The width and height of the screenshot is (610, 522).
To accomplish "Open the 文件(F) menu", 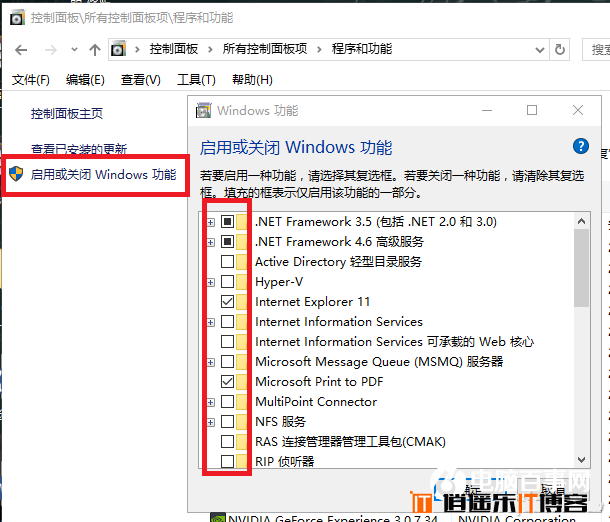I will pos(31,80).
